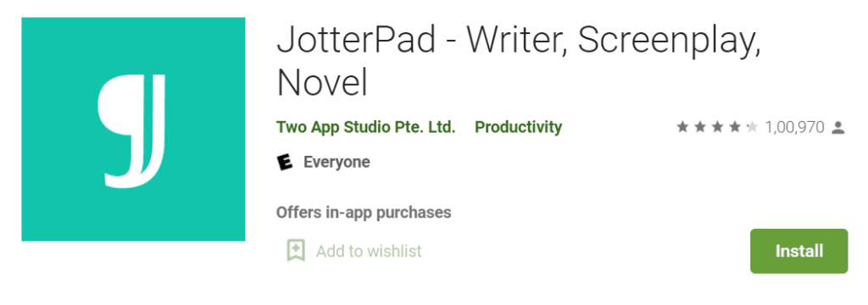Open the Productivity category link

pyautogui.click(x=518, y=127)
